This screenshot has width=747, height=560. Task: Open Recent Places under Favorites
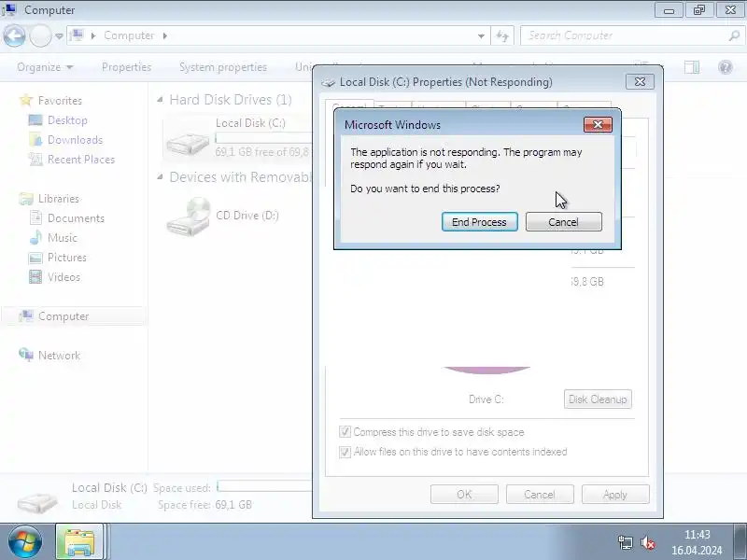tap(81, 159)
